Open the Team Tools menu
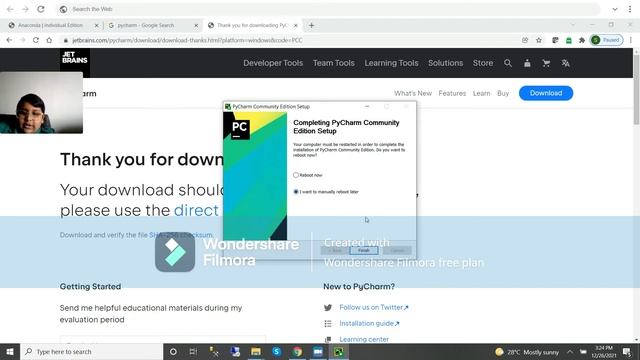 333,63
